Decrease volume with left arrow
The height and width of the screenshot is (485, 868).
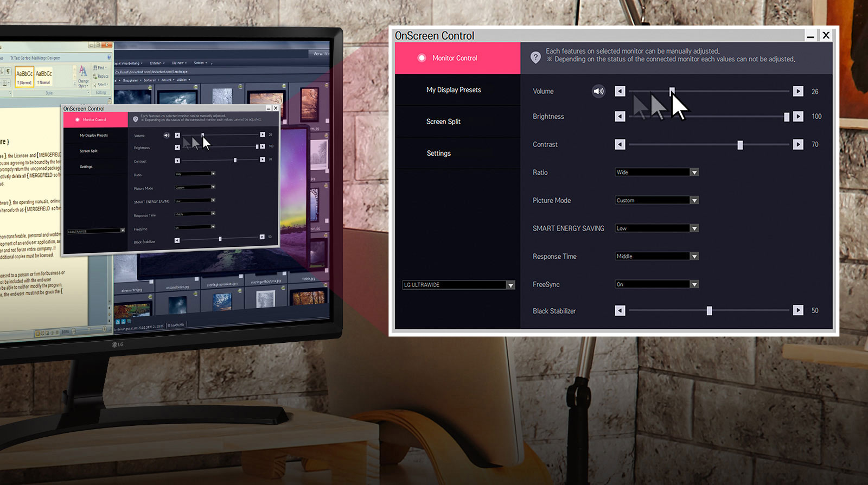tap(620, 91)
